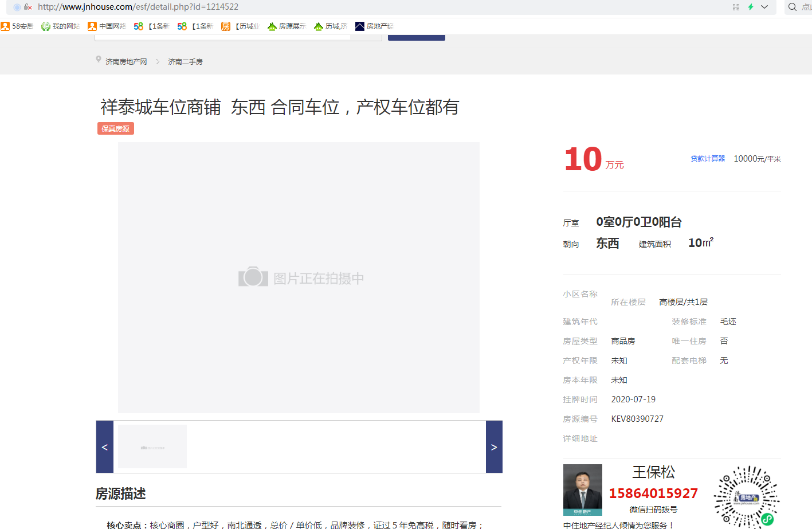Click the location pin icon before 济南房地产网
The height and width of the screenshot is (529, 812).
click(x=98, y=60)
